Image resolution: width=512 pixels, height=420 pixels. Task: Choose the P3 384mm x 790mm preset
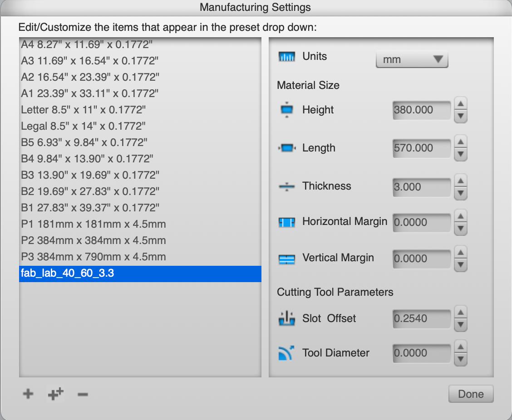(94, 257)
